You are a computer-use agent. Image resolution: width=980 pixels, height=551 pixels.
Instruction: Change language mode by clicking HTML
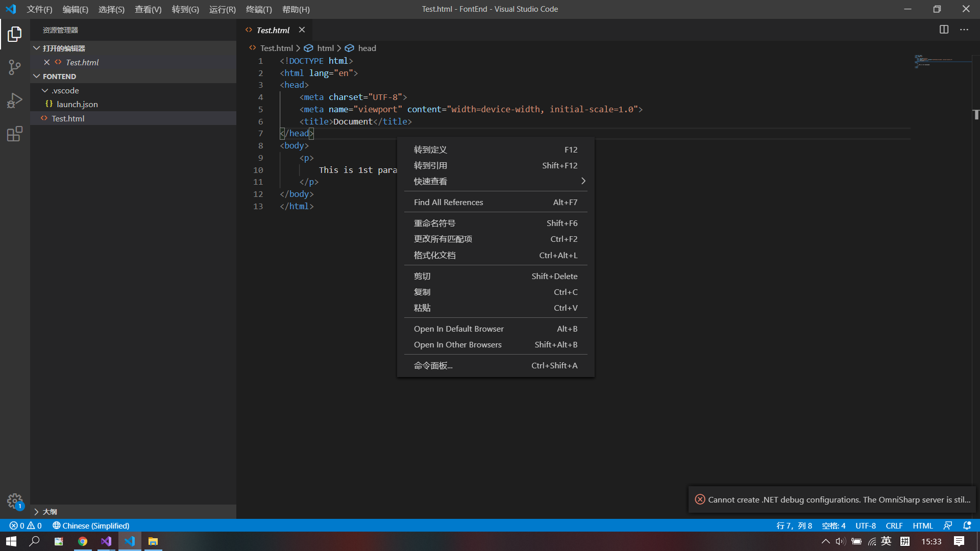click(x=922, y=525)
